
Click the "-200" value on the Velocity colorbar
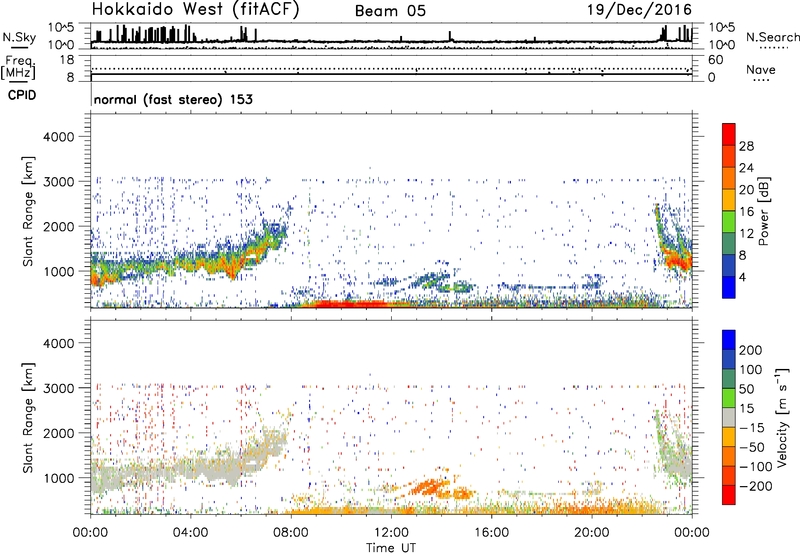755,486
